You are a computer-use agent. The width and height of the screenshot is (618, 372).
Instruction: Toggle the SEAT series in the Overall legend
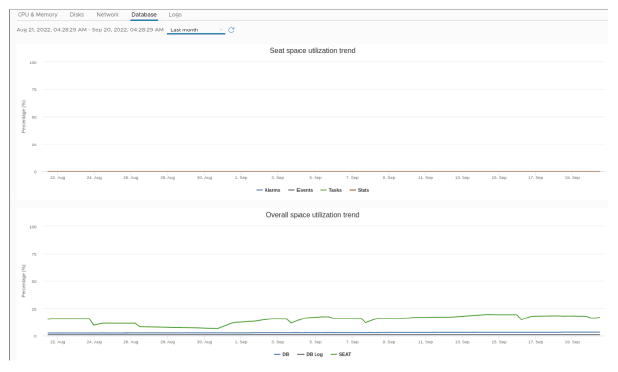pos(341,355)
